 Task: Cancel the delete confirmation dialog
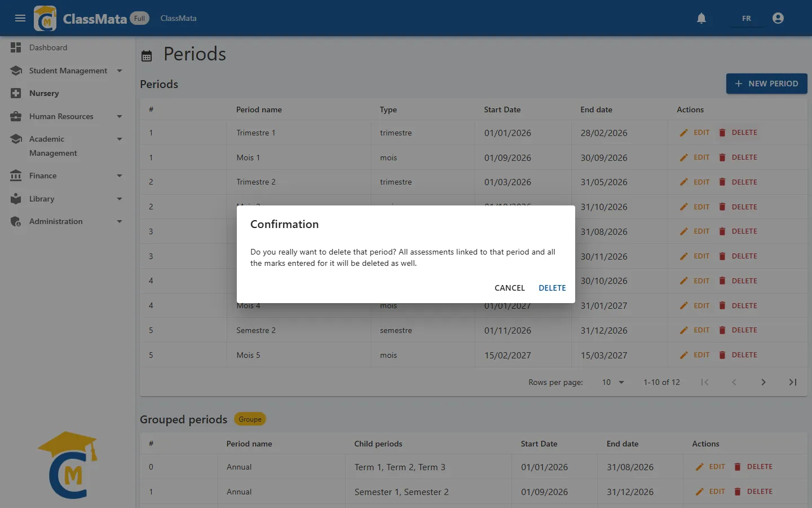[x=510, y=288]
